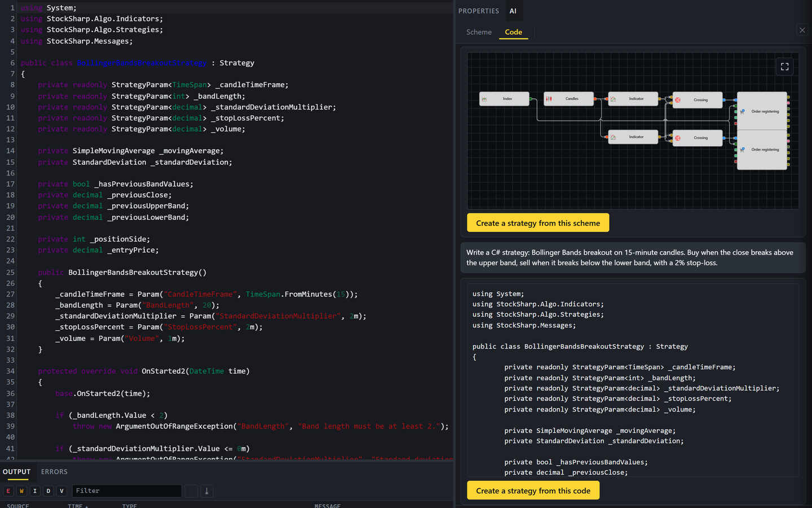The height and width of the screenshot is (508, 812).
Task: Click the scroll-to-end arrow in output toolbar
Action: pyautogui.click(x=206, y=491)
